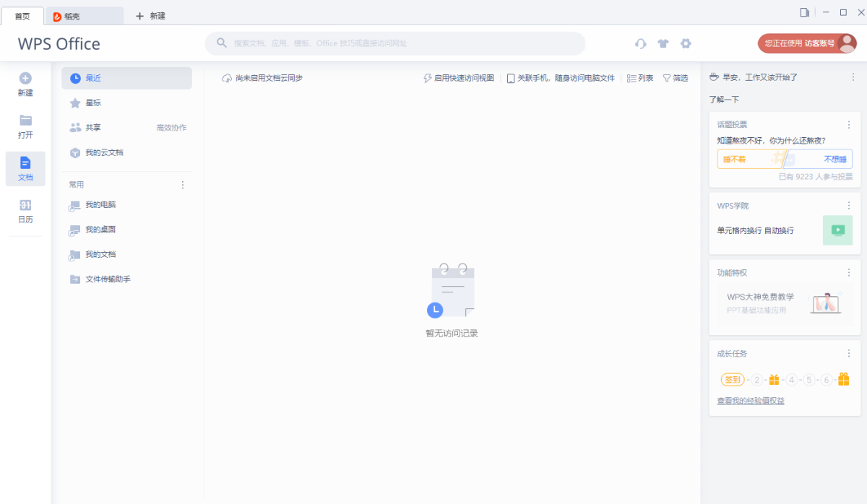Viewport: 867px width, 504px height.
Task: Open the 常用 section options menu
Action: tap(183, 184)
